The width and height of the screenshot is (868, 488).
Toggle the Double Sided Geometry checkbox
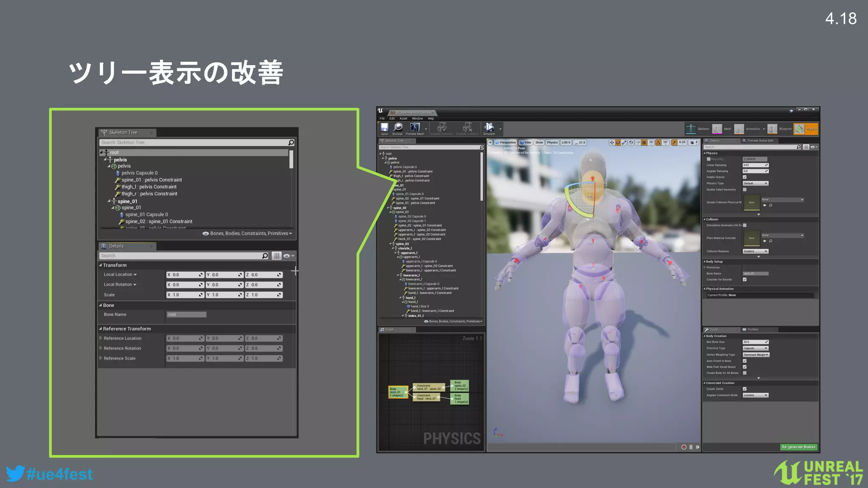click(745, 189)
